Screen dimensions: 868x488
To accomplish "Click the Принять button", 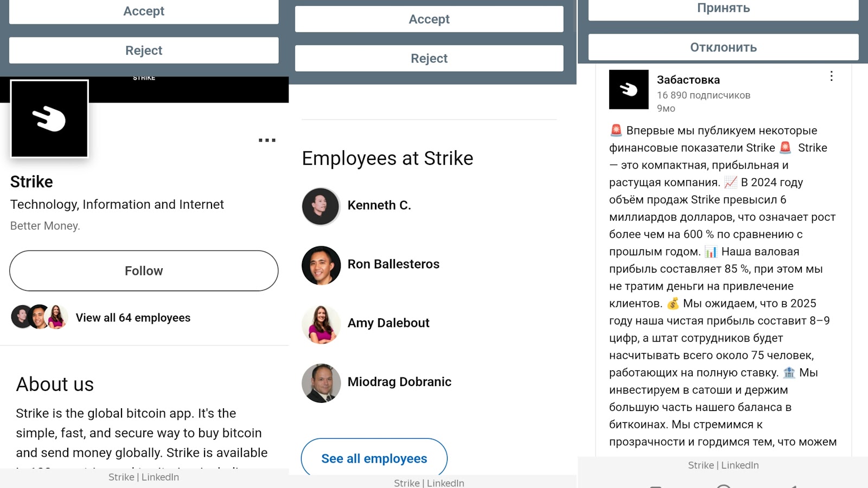I will click(x=724, y=9).
